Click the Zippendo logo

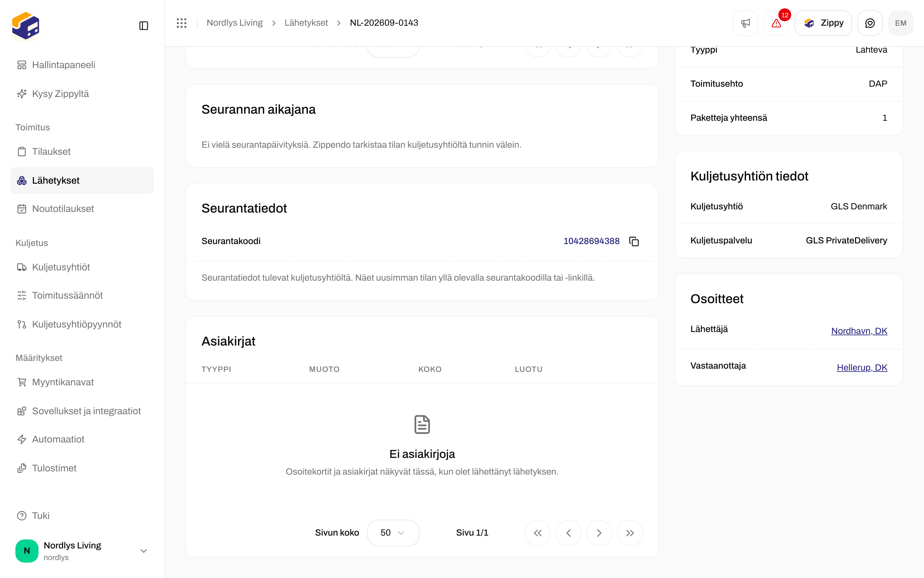coord(26,26)
